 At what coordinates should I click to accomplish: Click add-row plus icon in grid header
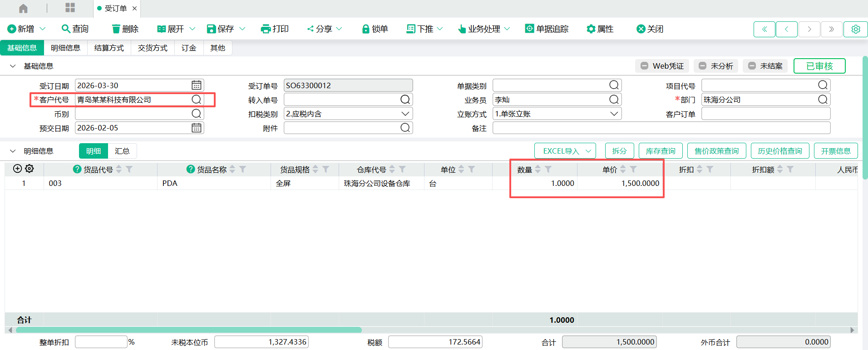pos(17,169)
